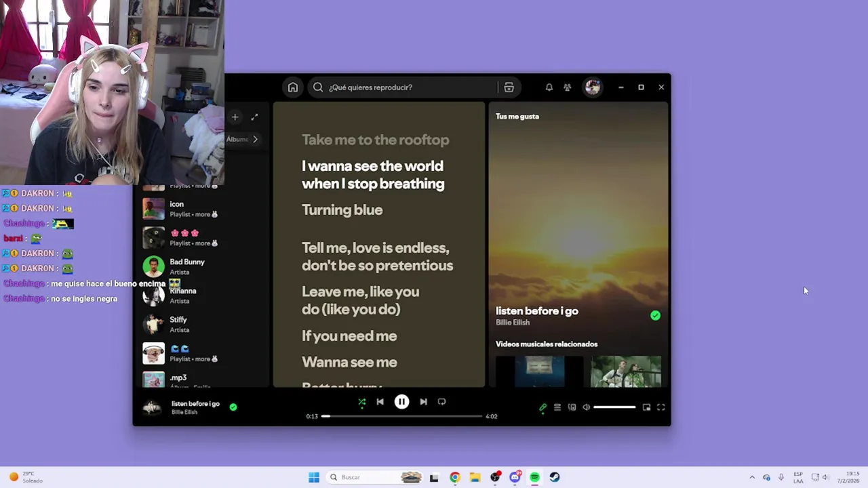The width and height of the screenshot is (868, 488).
Task: Open first related music video thumbnail
Action: (539, 371)
